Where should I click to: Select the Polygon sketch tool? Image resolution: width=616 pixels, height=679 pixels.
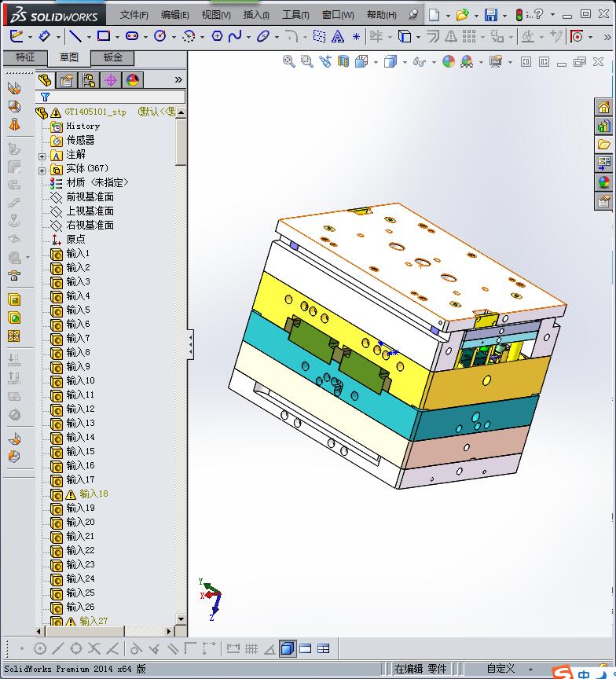click(217, 36)
